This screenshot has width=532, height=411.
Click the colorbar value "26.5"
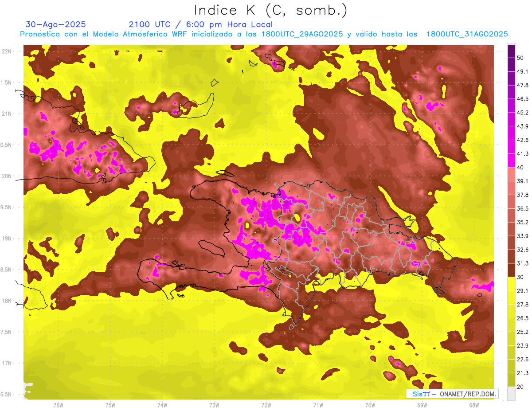pos(523,318)
